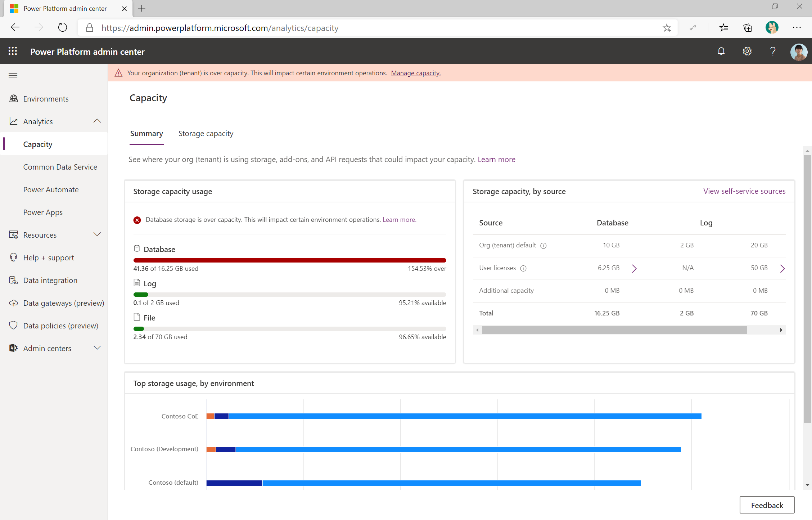Click the Analytics icon in sidebar
The width and height of the screenshot is (812, 520).
pos(13,121)
